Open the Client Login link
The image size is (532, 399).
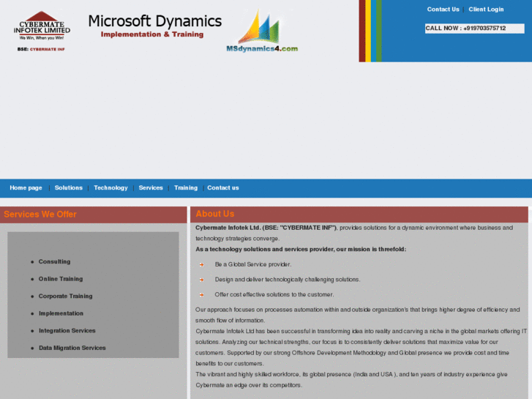click(486, 10)
